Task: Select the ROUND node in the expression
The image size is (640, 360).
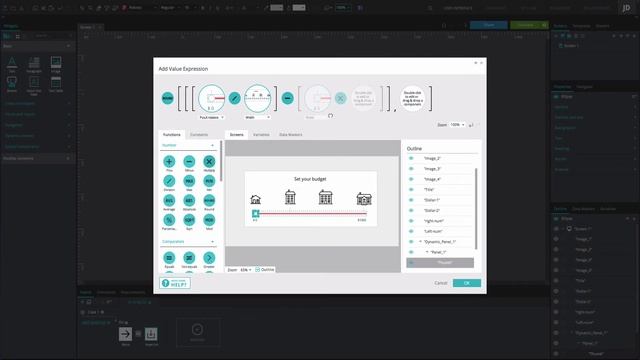Action: 167,98
